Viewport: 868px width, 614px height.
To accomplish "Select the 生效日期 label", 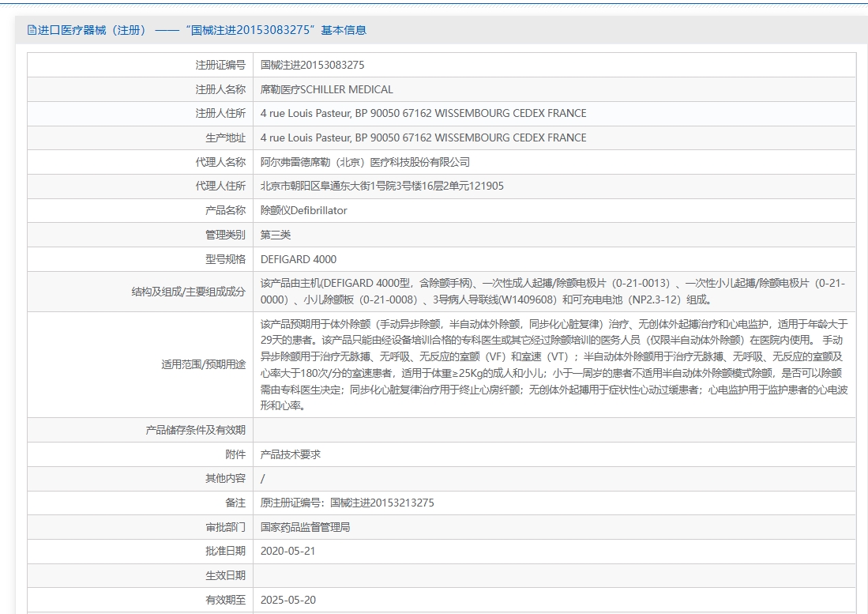I will pos(225,575).
